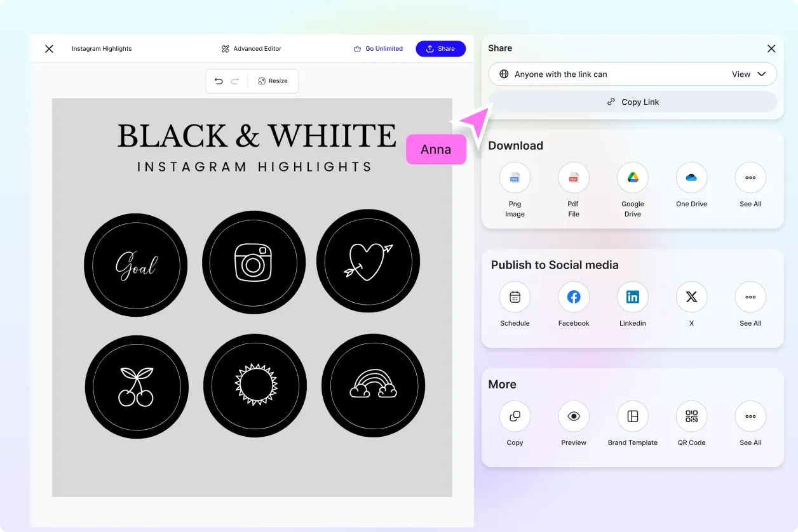Select the rainbow highlight circle

tap(374, 385)
